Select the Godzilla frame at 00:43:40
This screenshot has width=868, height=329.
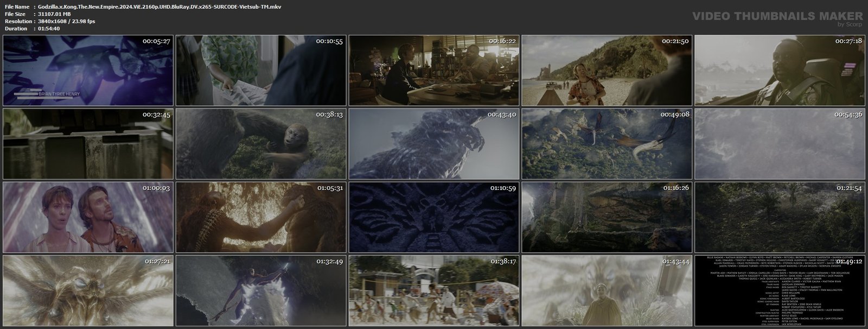[x=433, y=144]
